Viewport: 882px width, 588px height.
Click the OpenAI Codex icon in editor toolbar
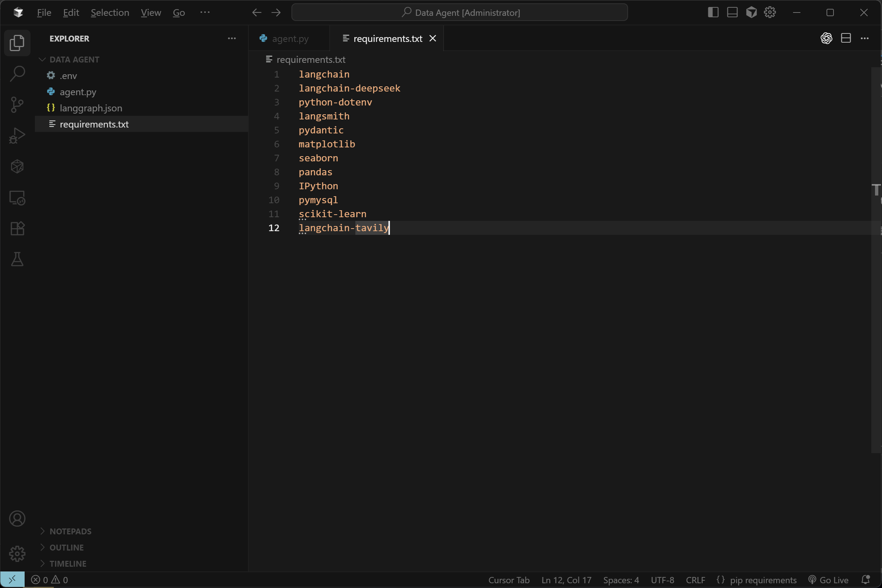point(827,38)
